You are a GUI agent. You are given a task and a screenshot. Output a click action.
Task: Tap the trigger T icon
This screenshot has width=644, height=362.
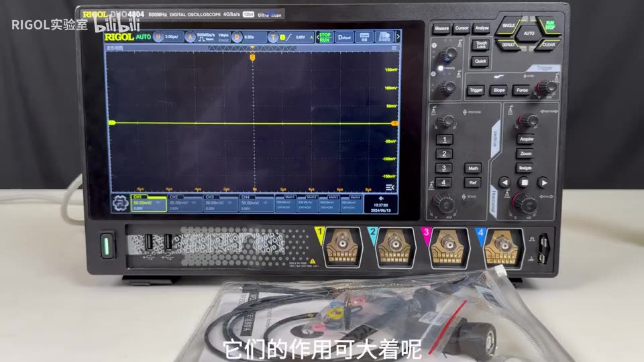(x=273, y=38)
